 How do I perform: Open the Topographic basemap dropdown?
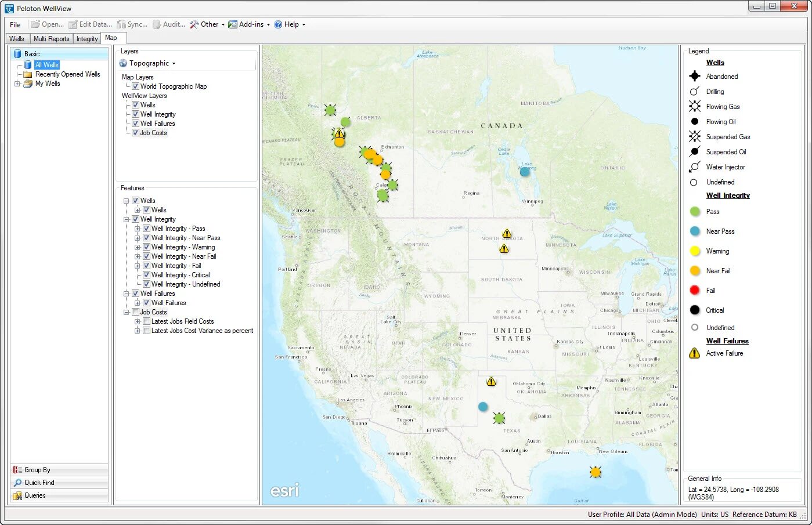(x=174, y=64)
